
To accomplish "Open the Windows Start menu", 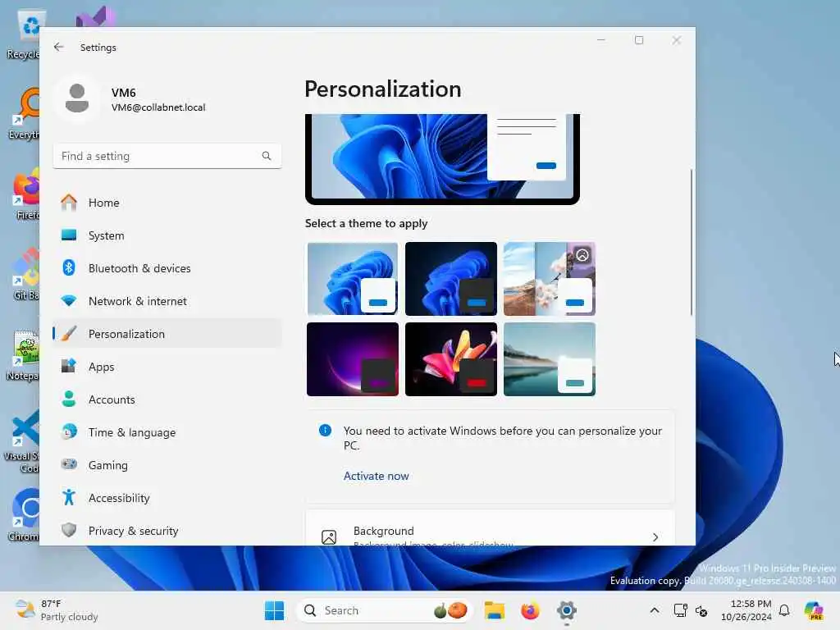I will pos(274,610).
